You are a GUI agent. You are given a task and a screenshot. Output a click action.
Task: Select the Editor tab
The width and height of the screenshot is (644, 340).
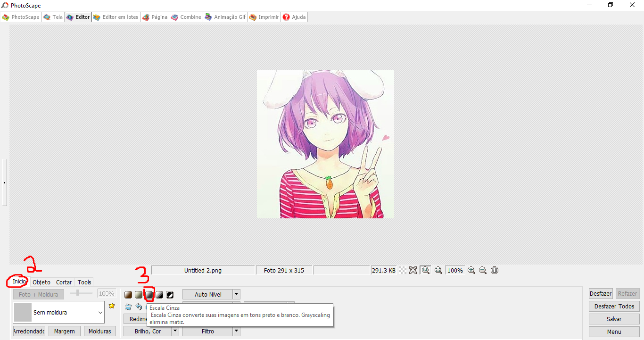78,17
